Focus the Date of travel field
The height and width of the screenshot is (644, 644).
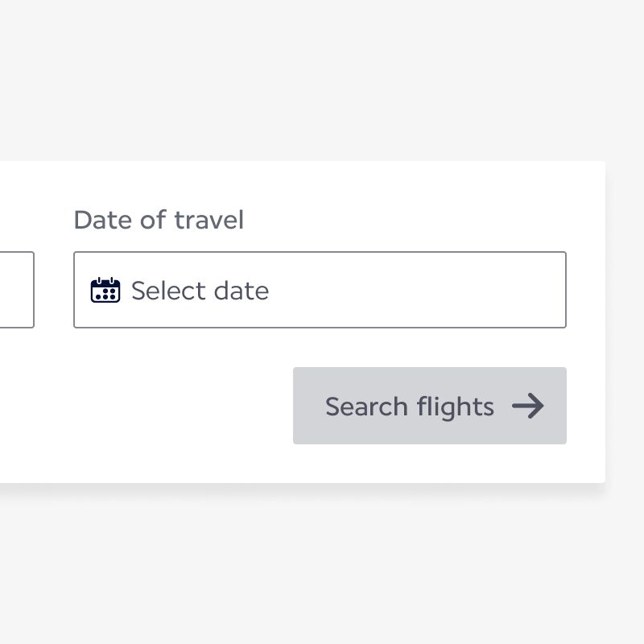pos(320,290)
